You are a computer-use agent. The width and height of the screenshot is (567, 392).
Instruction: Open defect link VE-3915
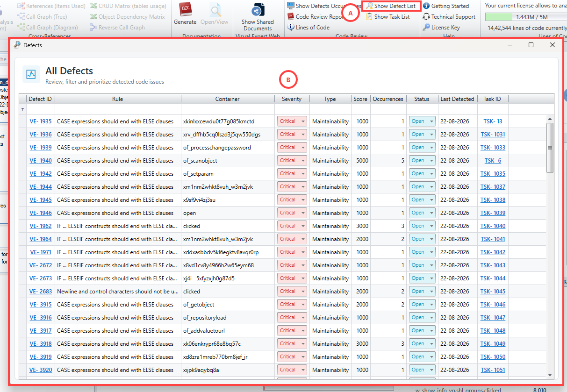[41, 305]
